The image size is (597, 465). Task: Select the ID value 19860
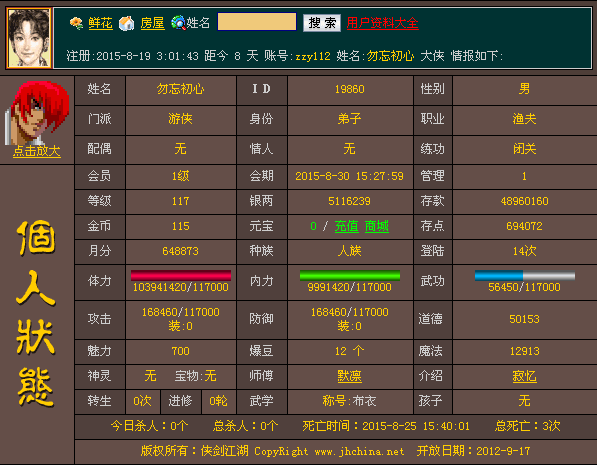point(350,89)
